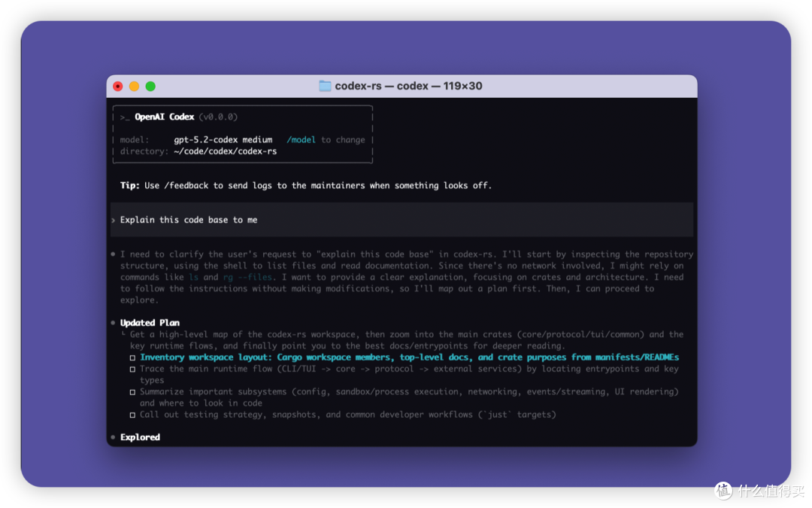Click the version text '(v0.0.0)'
Image resolution: width=812 pixels, height=508 pixels.
tap(218, 117)
